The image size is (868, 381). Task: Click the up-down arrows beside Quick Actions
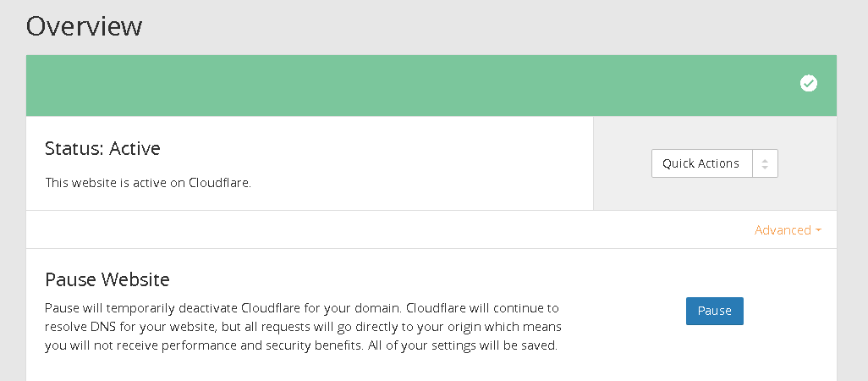(765, 163)
